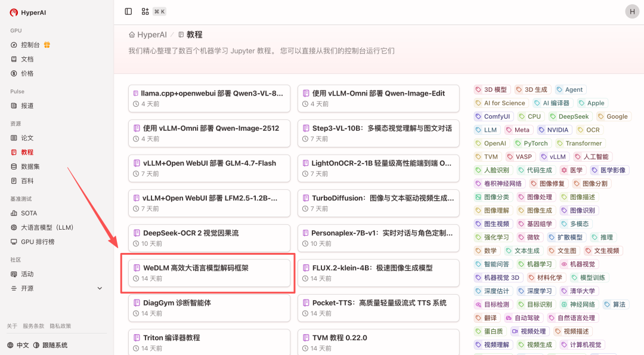Open 大语言模型（LLM）benchmark page

[47, 227]
